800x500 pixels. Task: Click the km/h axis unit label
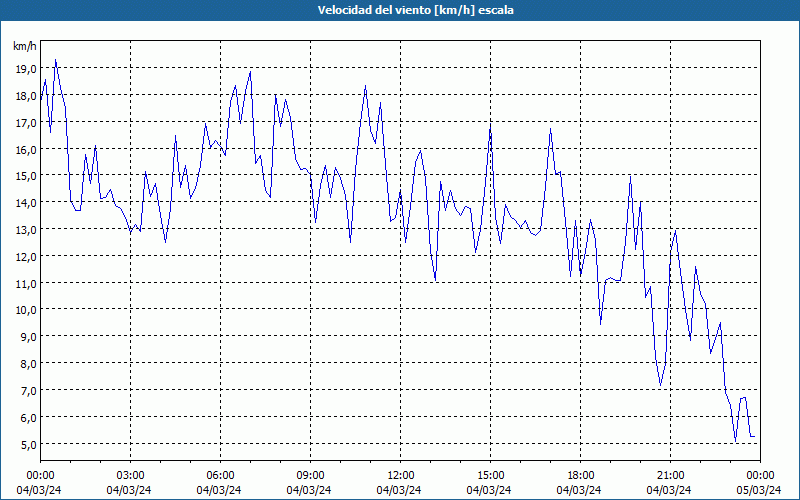coord(24,46)
